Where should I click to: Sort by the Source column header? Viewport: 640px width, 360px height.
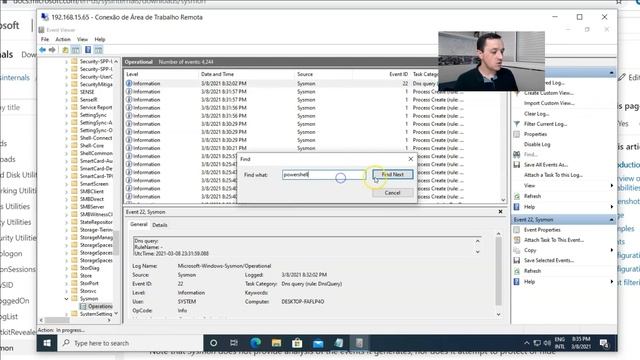point(323,74)
